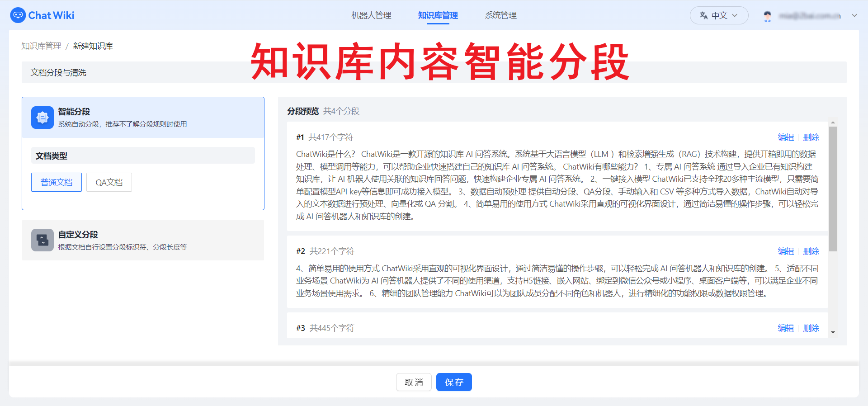Screen dimensions: 868x406
Task: Open the 知识库管理 tab
Action: (438, 15)
